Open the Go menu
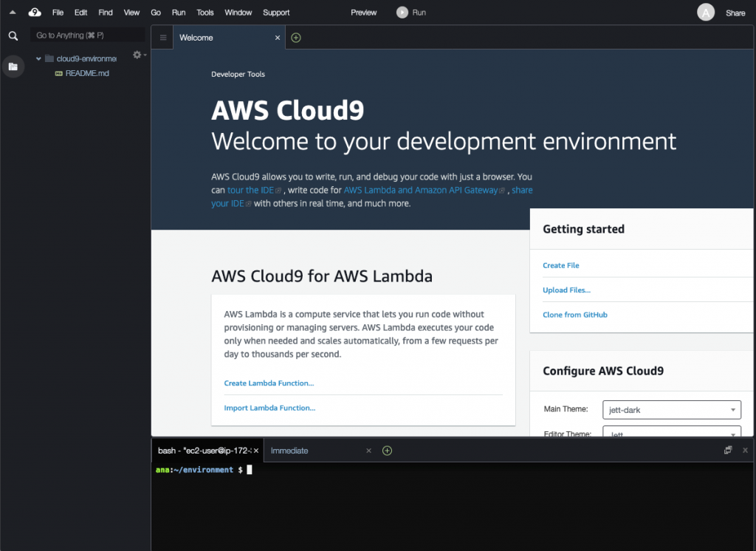Viewport: 756px width, 551px height. pyautogui.click(x=156, y=13)
